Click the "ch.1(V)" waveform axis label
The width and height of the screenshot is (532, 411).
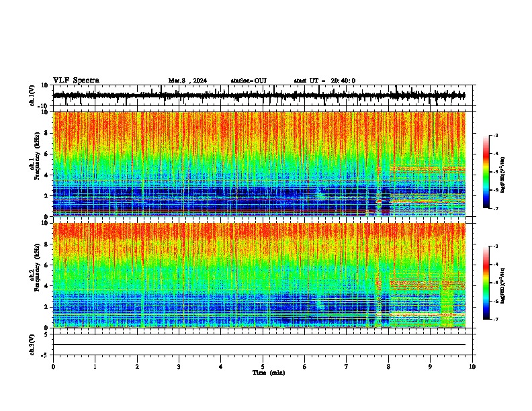click(32, 95)
